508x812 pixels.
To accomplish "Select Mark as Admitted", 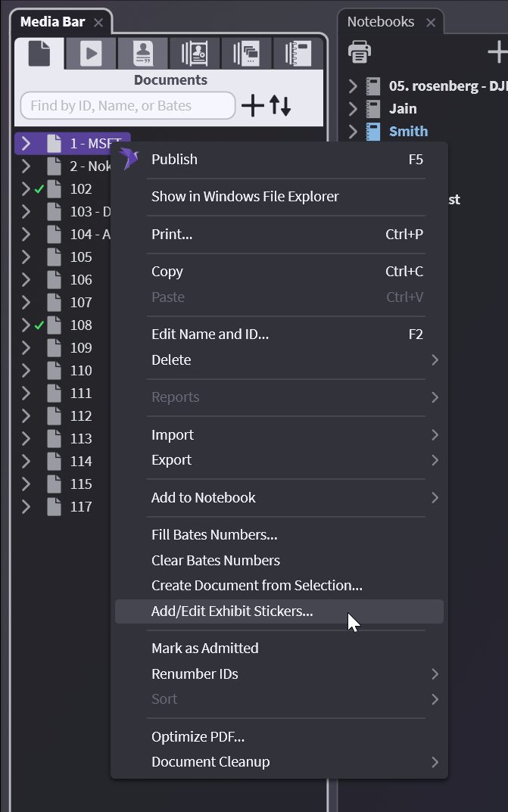I will pyautogui.click(x=204, y=649).
